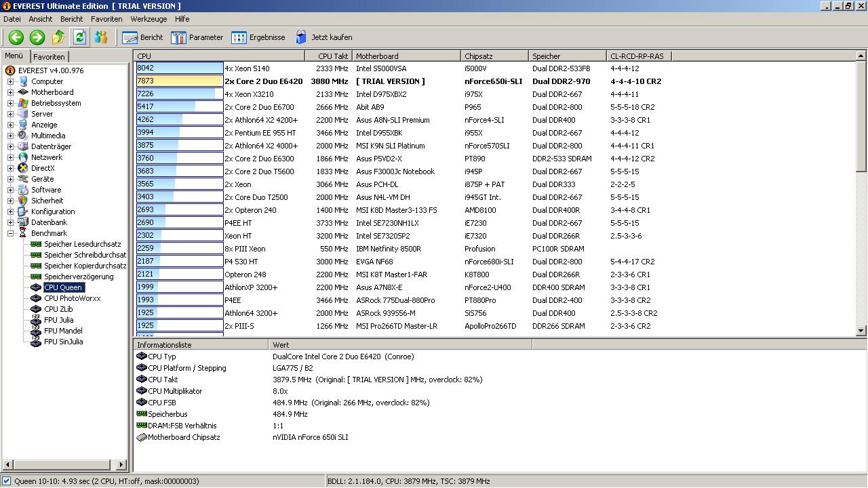Click the highlighted 7873 score bar

(x=180, y=81)
